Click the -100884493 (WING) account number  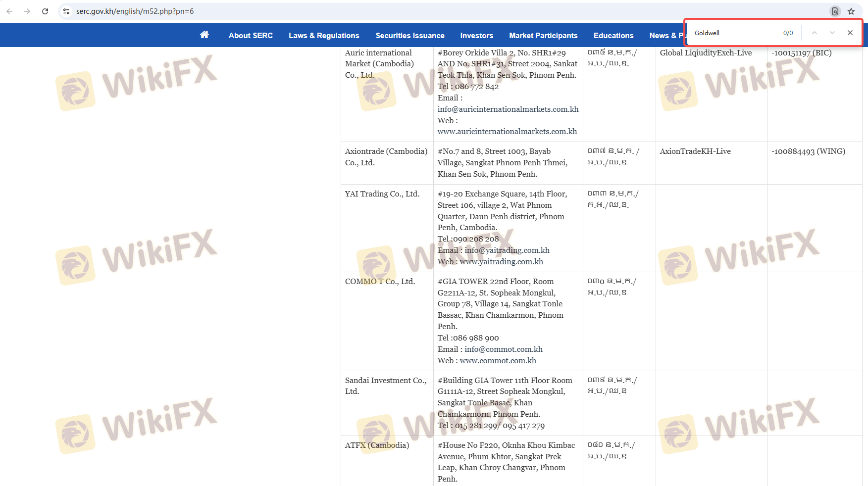(808, 151)
